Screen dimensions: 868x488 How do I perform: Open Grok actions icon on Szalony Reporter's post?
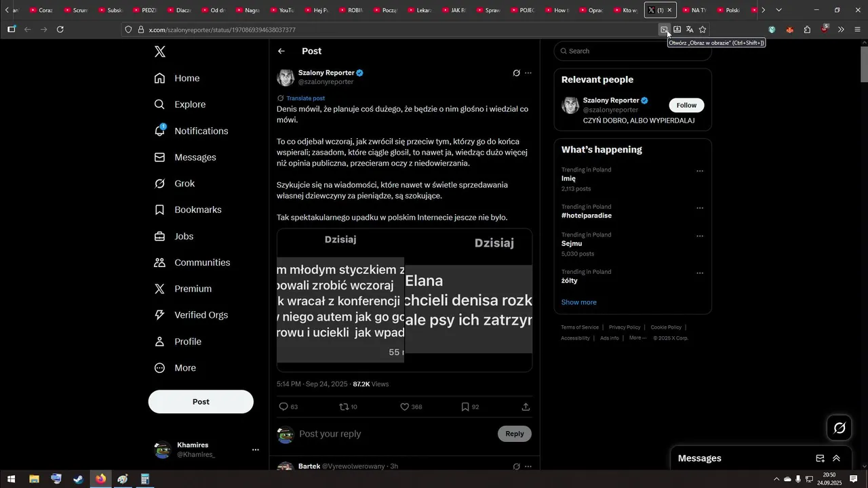coord(516,73)
